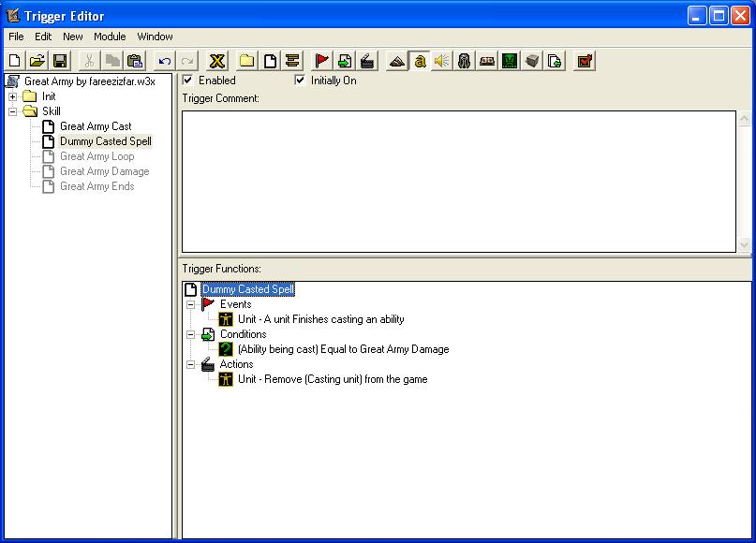756x543 pixels.
Task: Click the Undo arrow icon
Action: [165, 61]
